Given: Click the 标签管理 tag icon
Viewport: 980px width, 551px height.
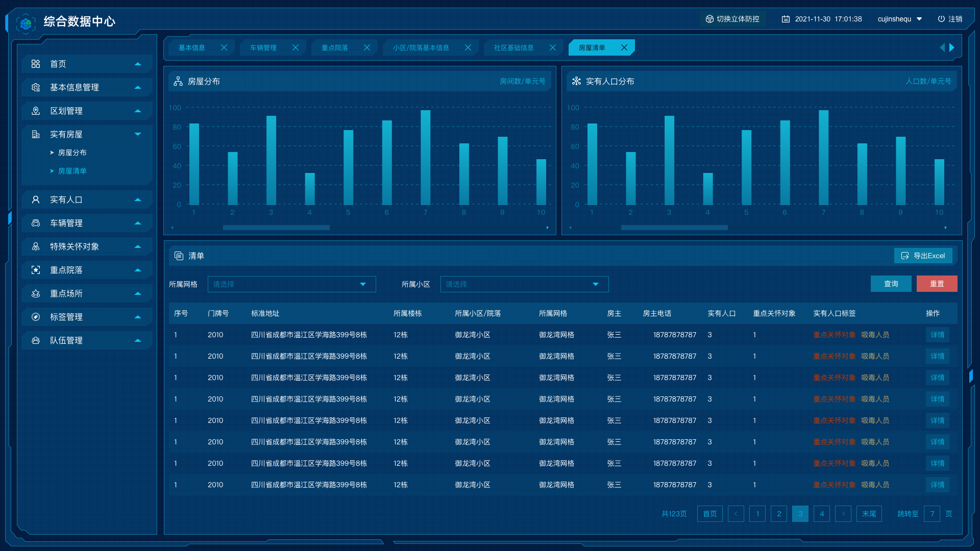Looking at the screenshot, I should point(36,317).
